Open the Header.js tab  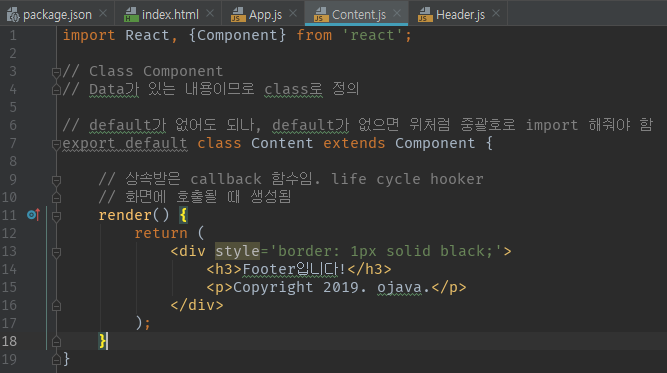(x=459, y=14)
